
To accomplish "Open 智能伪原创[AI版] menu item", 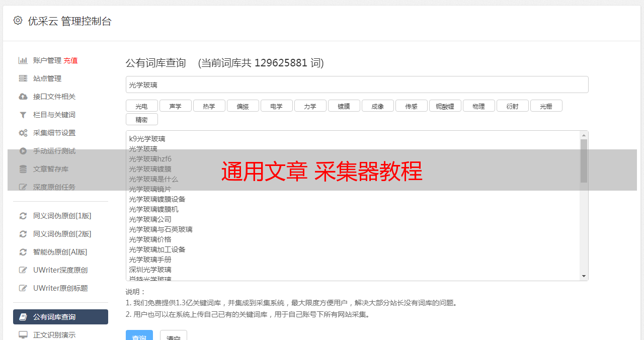I will coord(60,252).
